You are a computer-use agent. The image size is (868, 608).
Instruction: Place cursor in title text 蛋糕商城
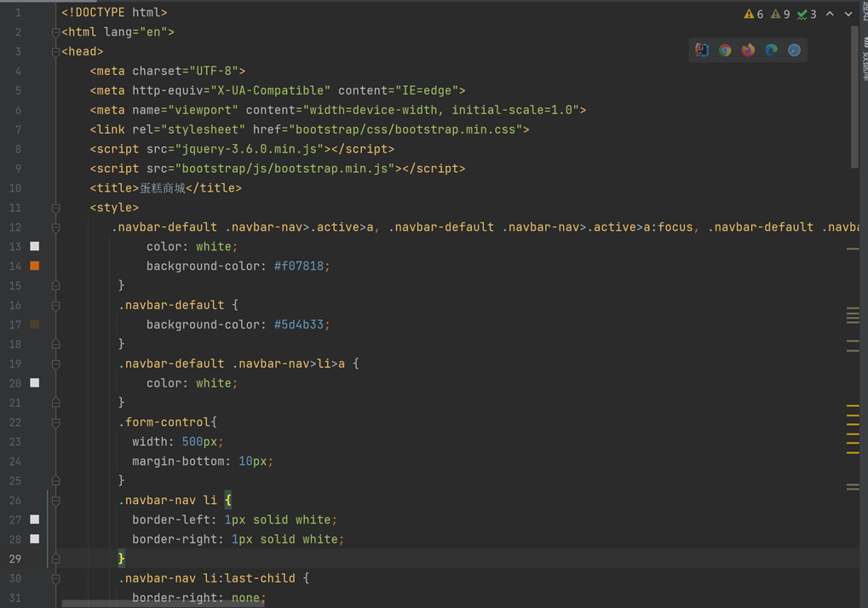163,188
